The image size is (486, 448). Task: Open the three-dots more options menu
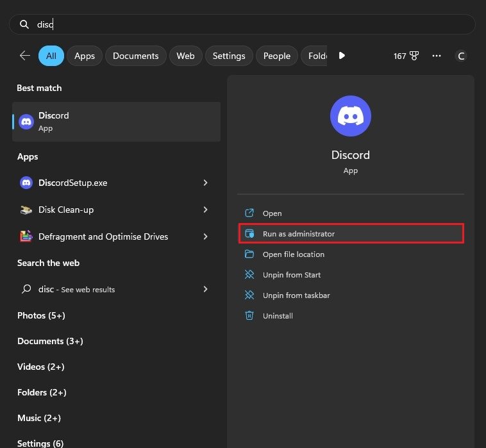click(437, 56)
